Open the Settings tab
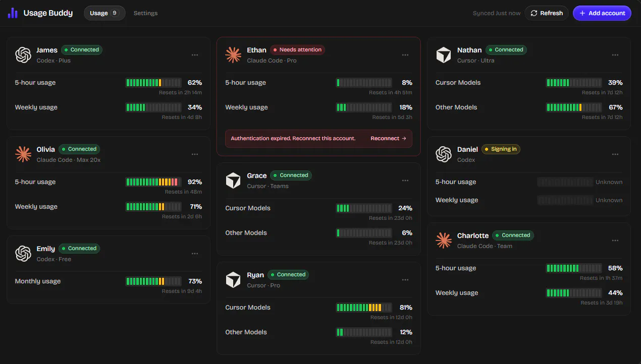 tap(145, 13)
